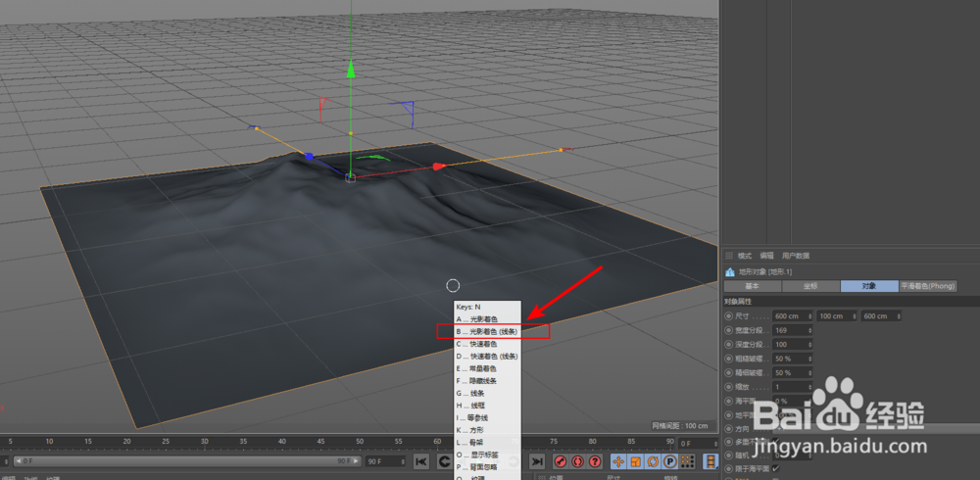
Task: Select 'K ... 方形' box display option
Action: 487,431
